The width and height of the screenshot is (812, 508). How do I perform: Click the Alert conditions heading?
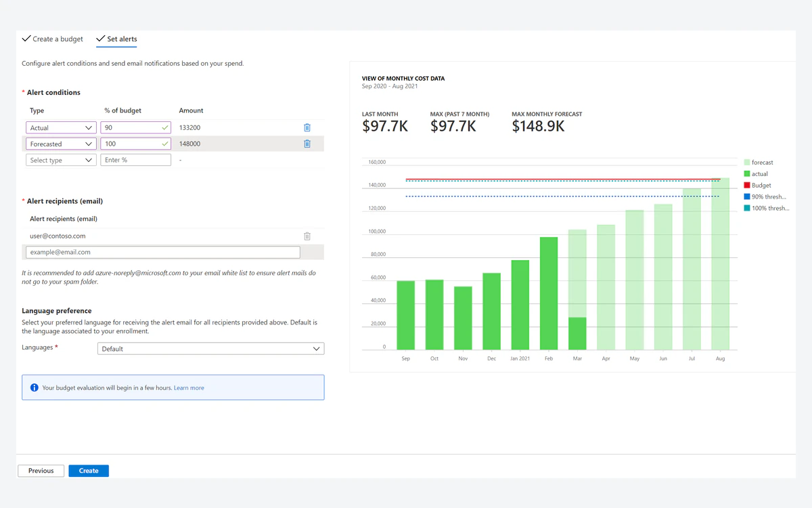pyautogui.click(x=53, y=93)
